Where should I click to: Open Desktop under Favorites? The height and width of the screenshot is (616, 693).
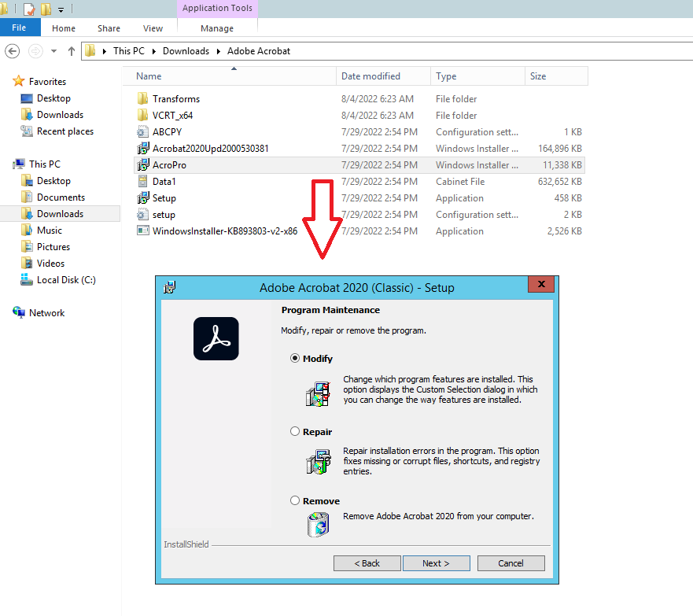53,98
